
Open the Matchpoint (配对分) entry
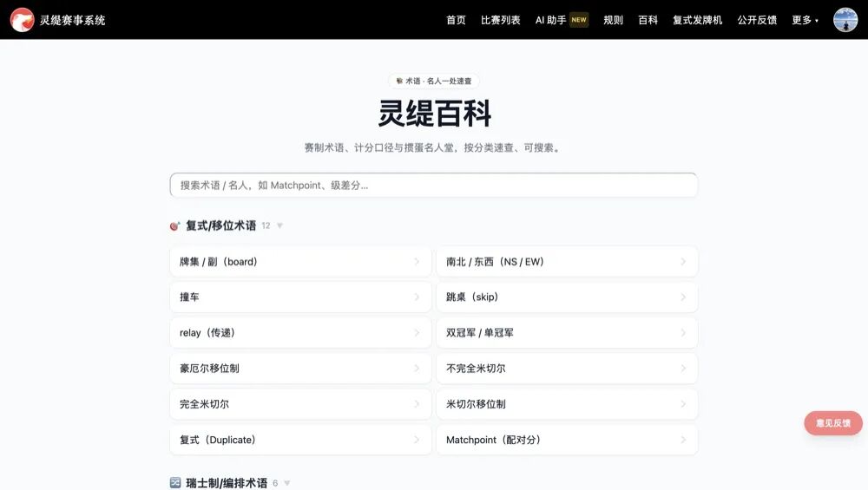click(x=567, y=440)
